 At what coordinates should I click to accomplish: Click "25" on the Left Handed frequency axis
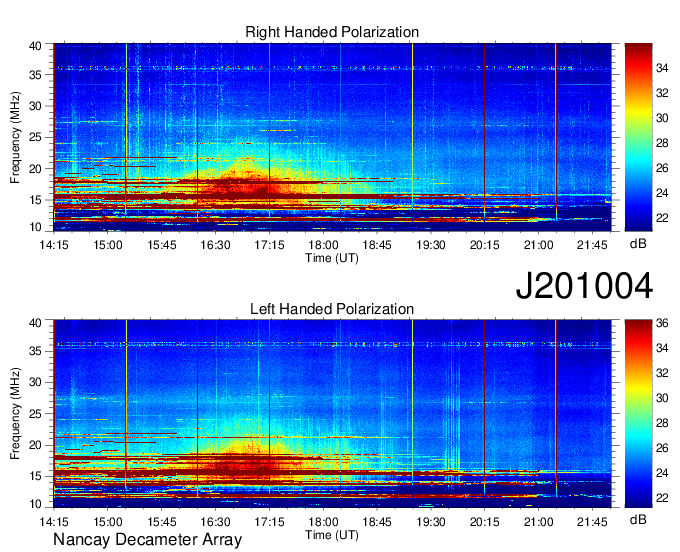tap(35, 414)
